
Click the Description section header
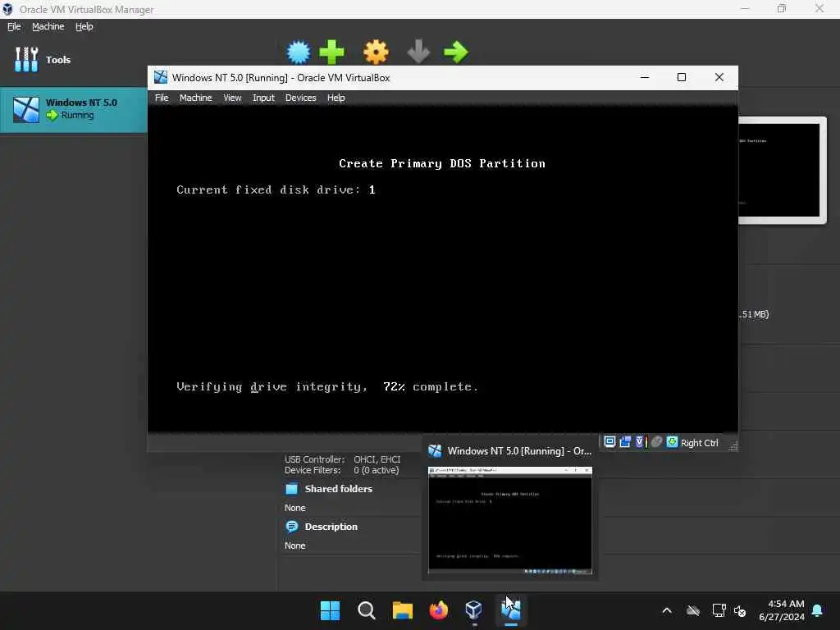331,527
